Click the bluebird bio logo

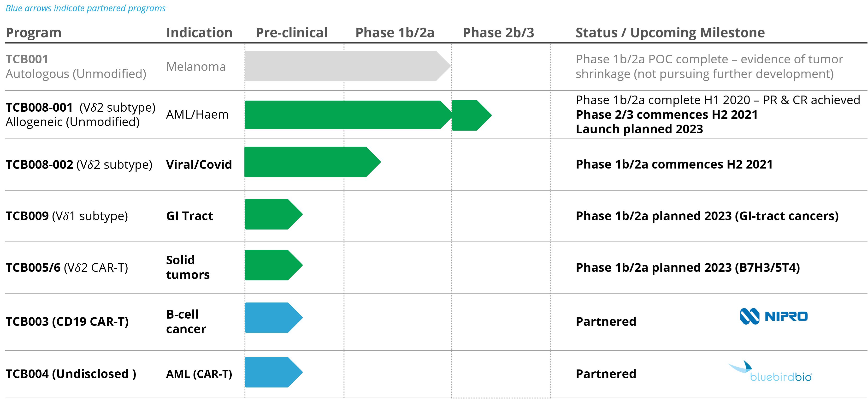pos(770,372)
